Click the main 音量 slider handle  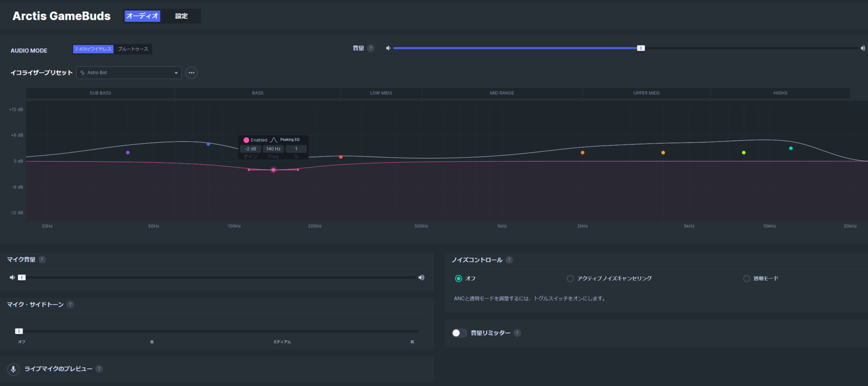(641, 48)
